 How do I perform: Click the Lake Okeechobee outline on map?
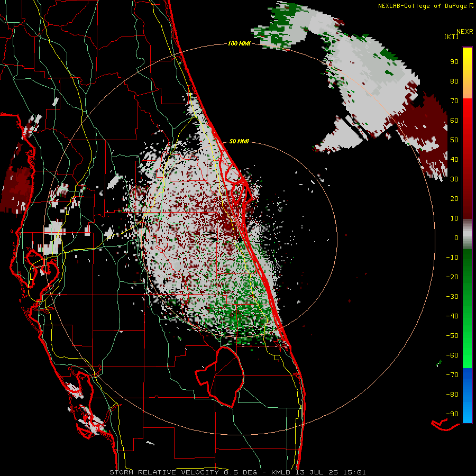(221, 377)
